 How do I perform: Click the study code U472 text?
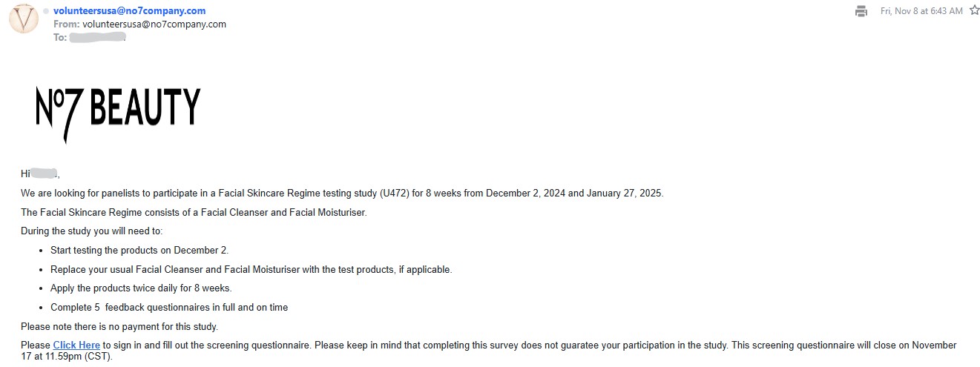(392, 194)
